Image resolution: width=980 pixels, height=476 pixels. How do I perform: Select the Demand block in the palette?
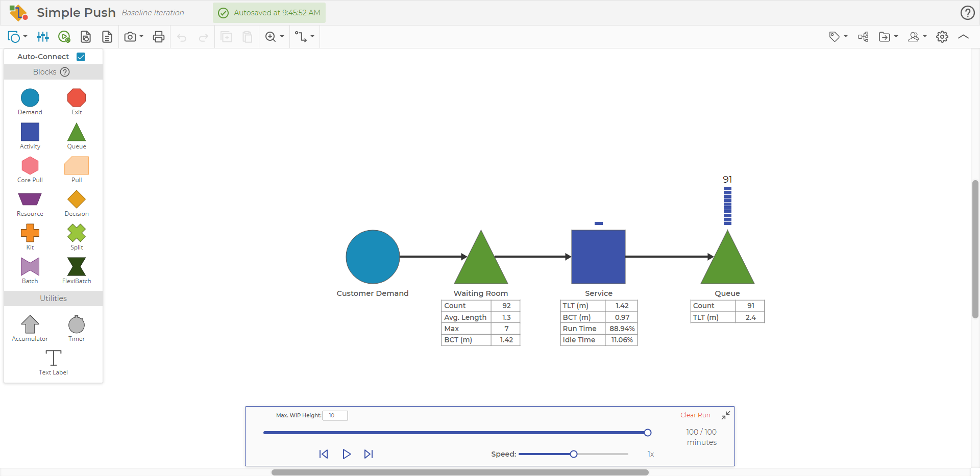30,97
